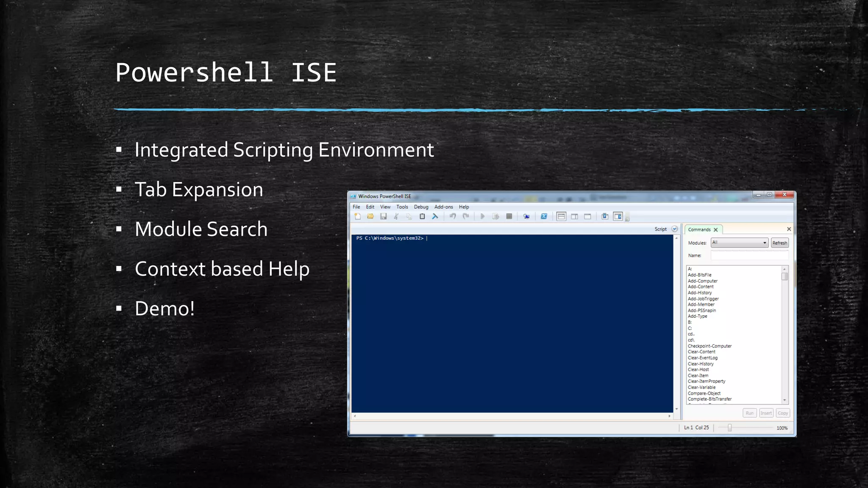
Task: Save the script with the floppy disk icon
Action: tap(384, 216)
